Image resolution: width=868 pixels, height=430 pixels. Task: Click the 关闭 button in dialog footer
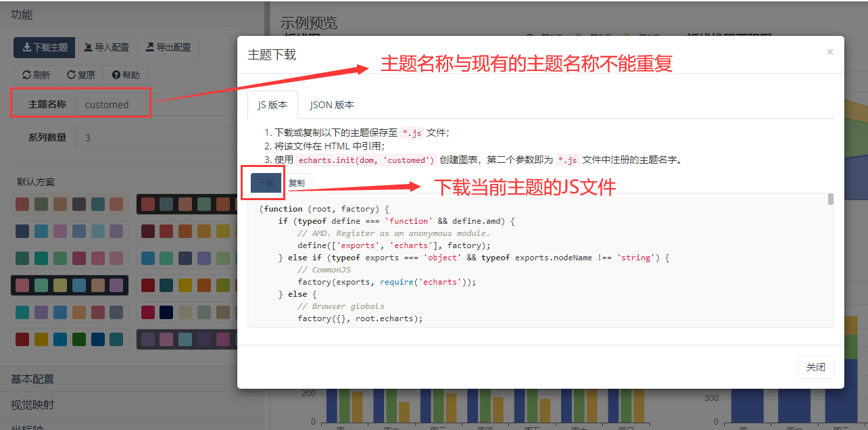pyautogui.click(x=816, y=367)
